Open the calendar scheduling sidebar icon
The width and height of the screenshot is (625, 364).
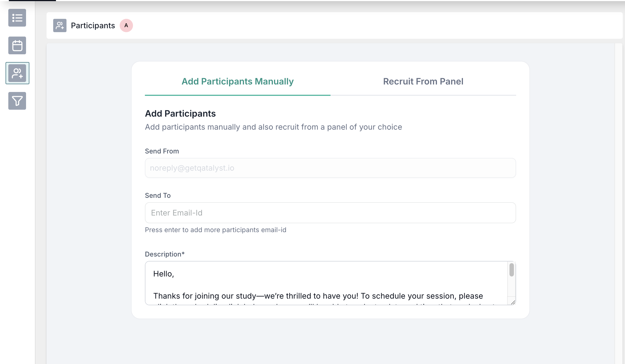[17, 45]
